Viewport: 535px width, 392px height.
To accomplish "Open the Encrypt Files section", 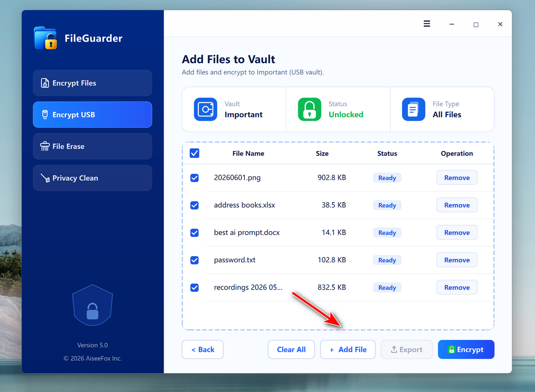I will pyautogui.click(x=92, y=83).
